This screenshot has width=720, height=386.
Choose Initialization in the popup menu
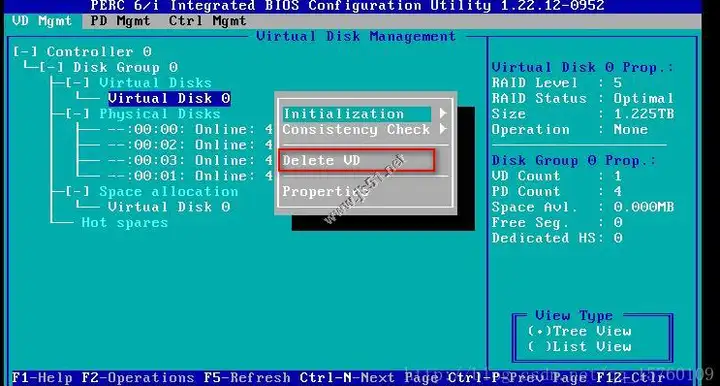[356, 114]
